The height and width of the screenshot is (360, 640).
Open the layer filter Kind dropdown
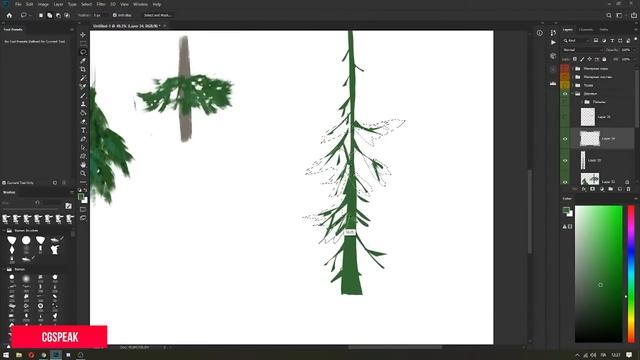point(576,40)
